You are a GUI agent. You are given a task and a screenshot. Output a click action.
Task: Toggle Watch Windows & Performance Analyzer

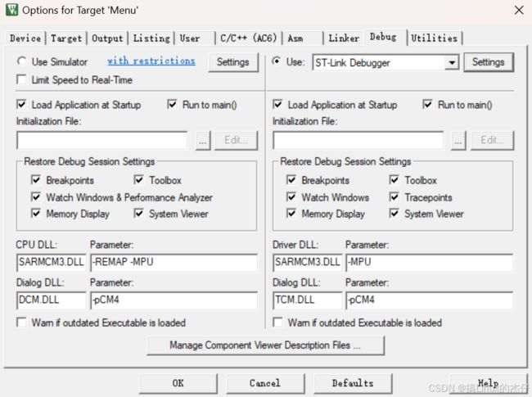coord(36,196)
